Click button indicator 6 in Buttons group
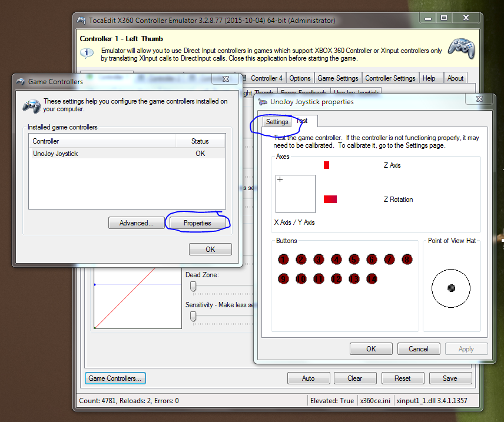Screen dimensions: 504x422 click(372, 260)
